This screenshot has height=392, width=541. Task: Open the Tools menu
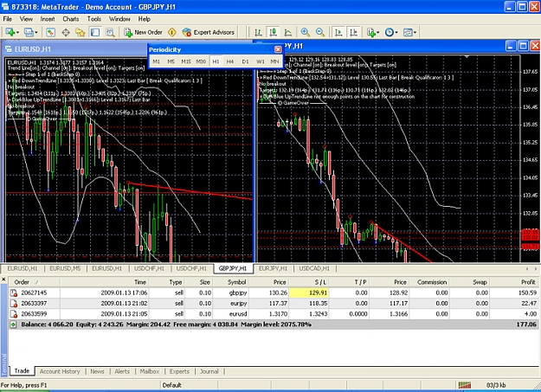(x=93, y=19)
